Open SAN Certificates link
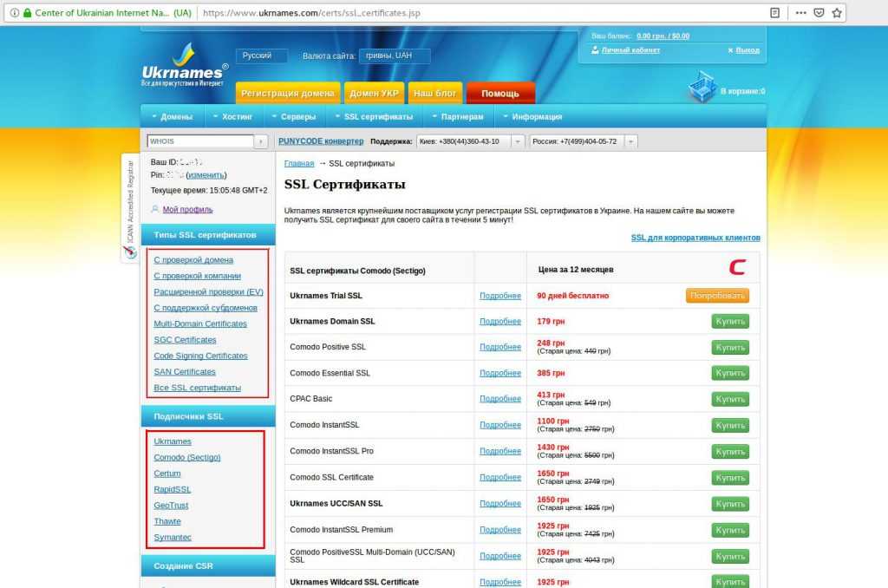This screenshot has height=588, width=888. [x=185, y=371]
